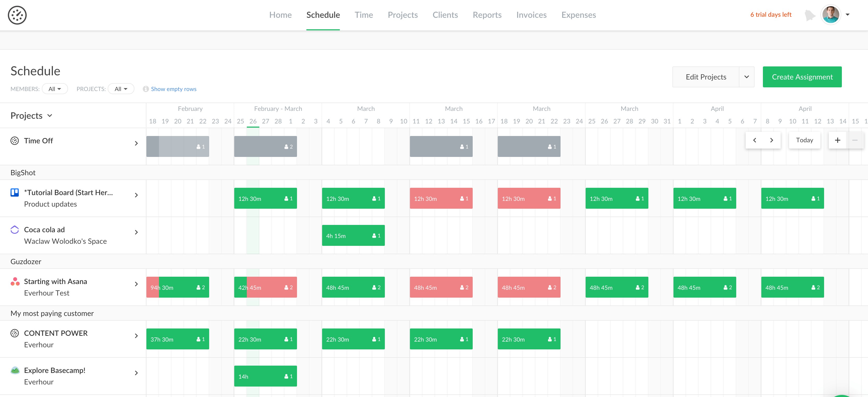Expand the Time Off row chevron

click(x=136, y=144)
